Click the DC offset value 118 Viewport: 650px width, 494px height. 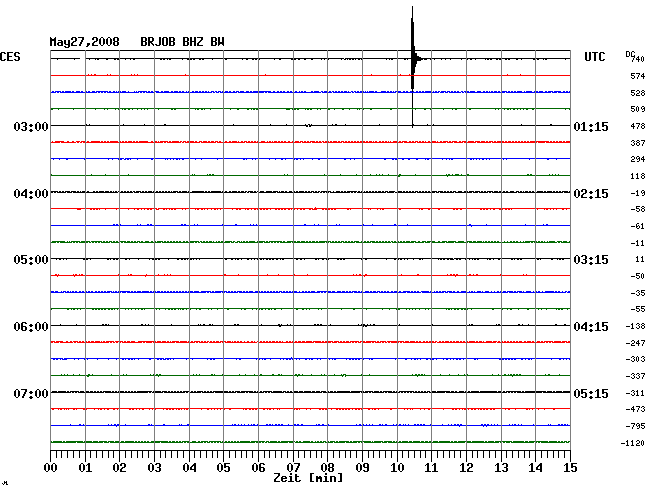tap(638, 176)
